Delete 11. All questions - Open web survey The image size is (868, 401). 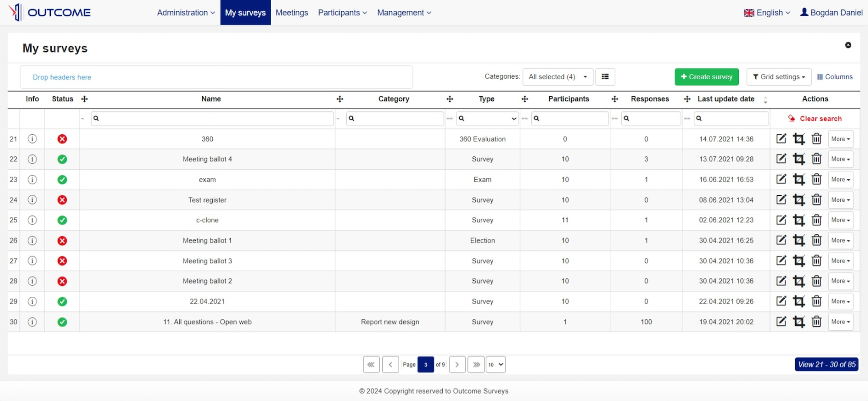coord(816,322)
